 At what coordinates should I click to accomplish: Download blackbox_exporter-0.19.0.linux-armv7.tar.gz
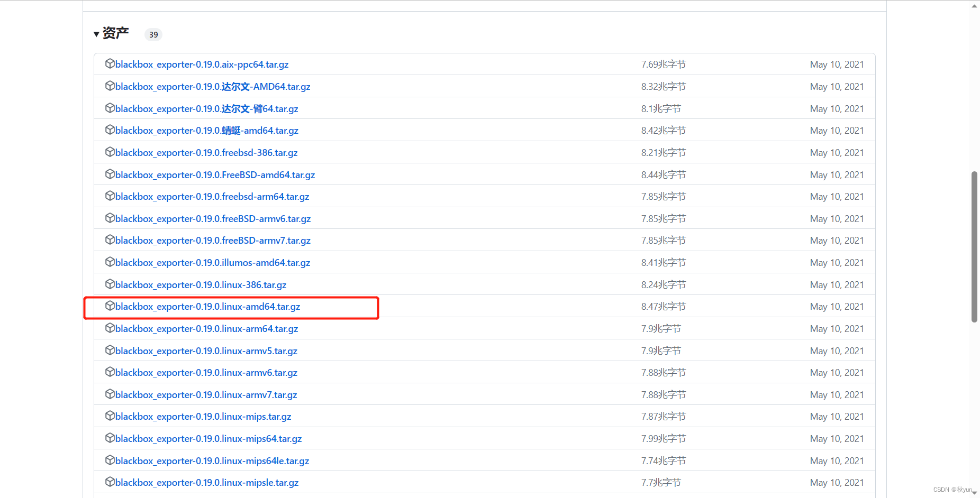tap(206, 395)
